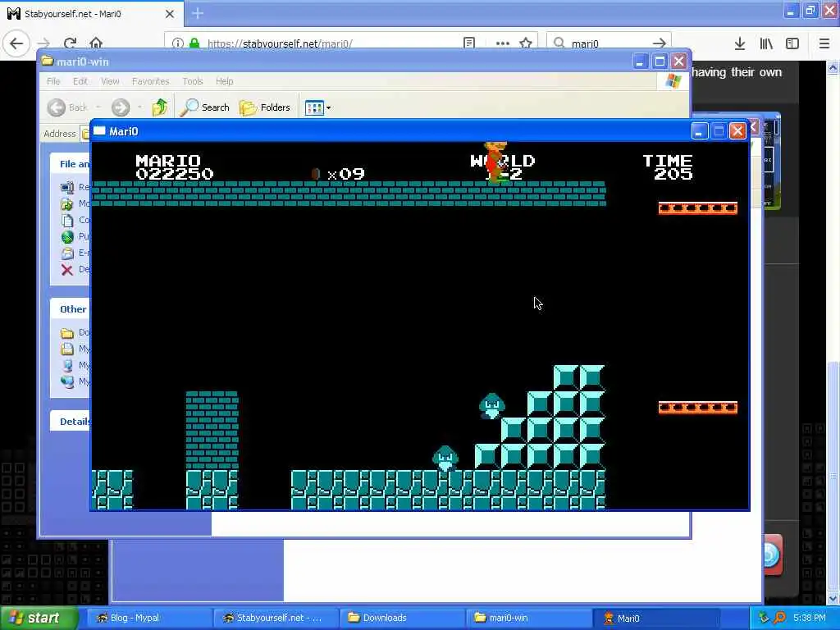Toggle the Folders pane button
The height and width of the screenshot is (630, 840).
[265, 107]
